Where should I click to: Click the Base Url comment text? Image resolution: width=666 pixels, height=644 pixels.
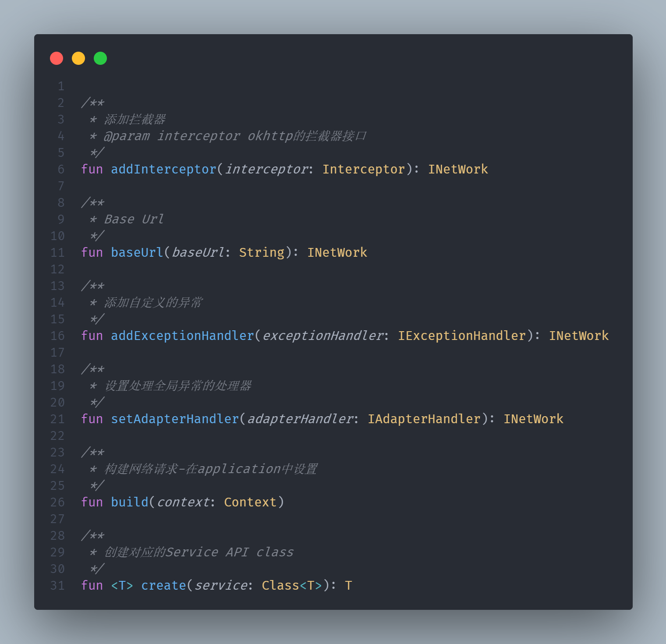[134, 219]
